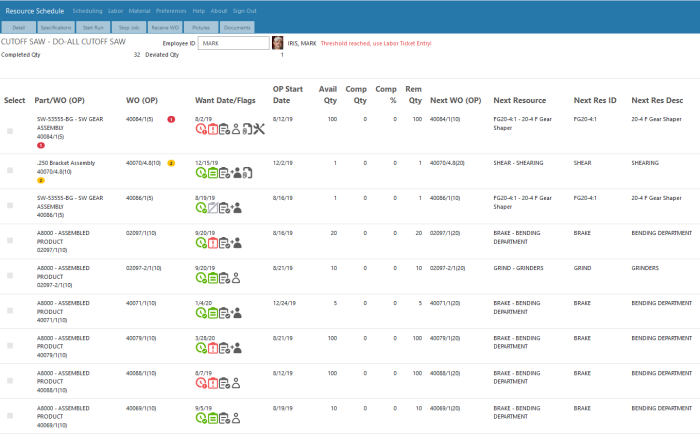Click the SHEAR - SHEARING next resource cell
Screen dimensions: 700x435
[518, 163]
